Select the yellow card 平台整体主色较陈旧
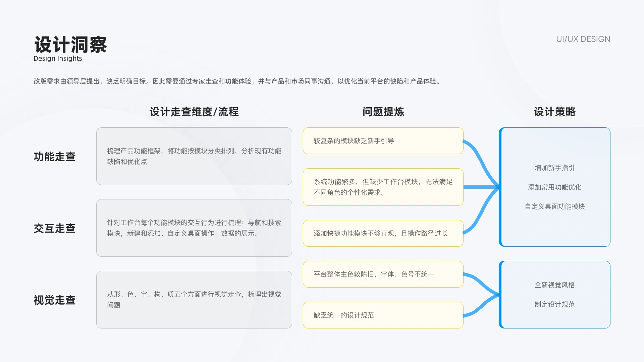This screenshot has width=644, height=362. coord(383,274)
